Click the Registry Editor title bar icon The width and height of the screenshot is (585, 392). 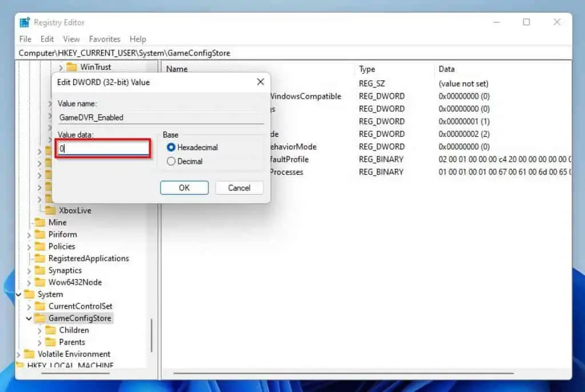point(23,22)
